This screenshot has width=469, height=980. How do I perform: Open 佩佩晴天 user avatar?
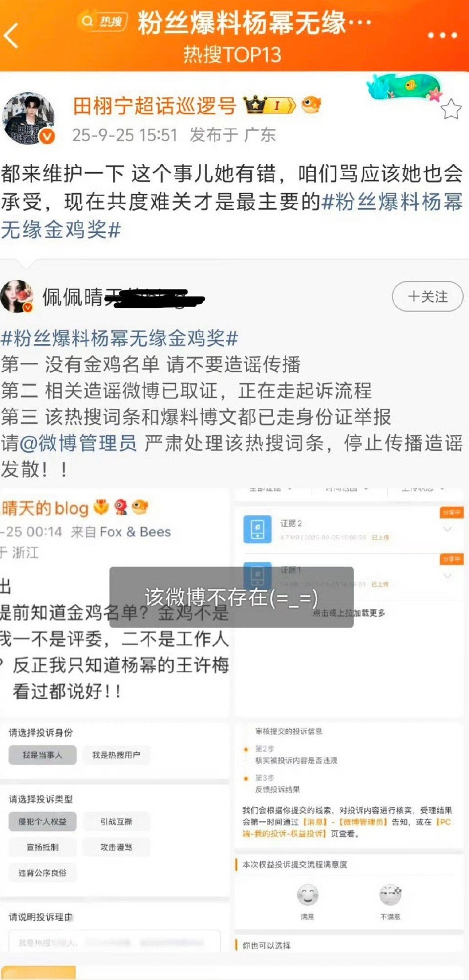click(17, 296)
